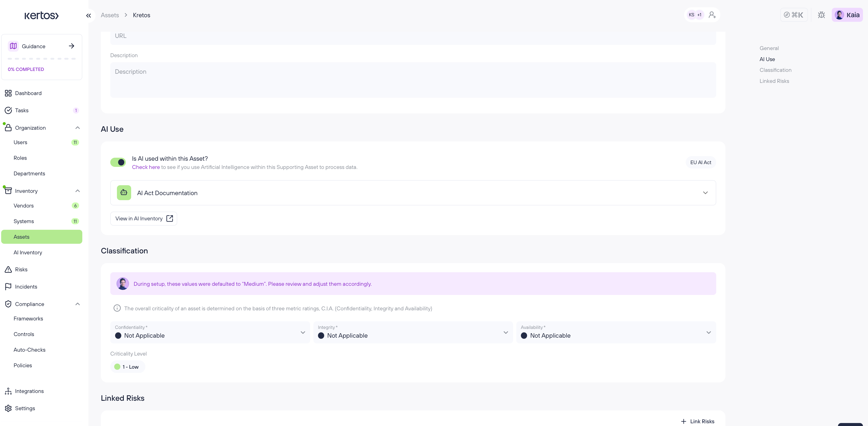The width and height of the screenshot is (868, 426).
Task: Jump to Linked Risks in page outline
Action: 774,81
